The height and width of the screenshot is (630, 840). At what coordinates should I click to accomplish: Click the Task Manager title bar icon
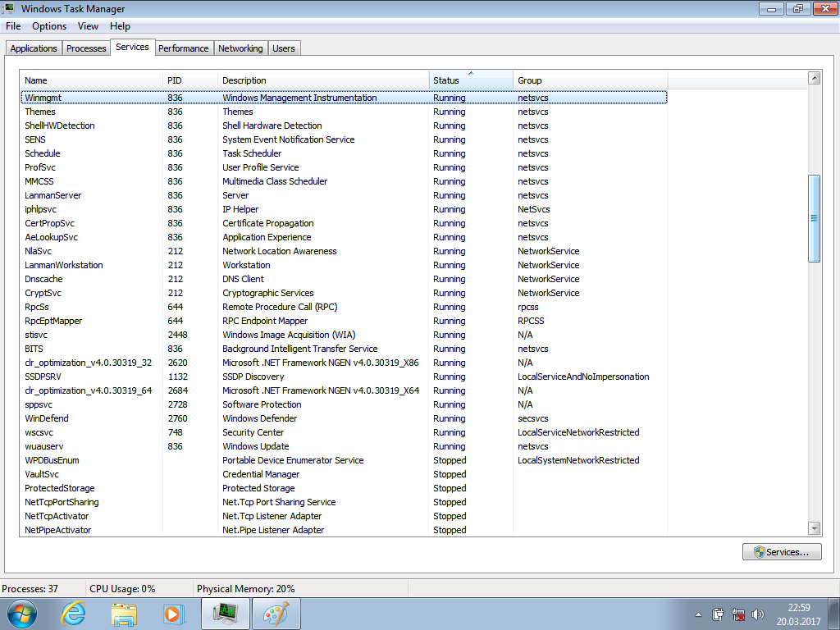click(8, 8)
